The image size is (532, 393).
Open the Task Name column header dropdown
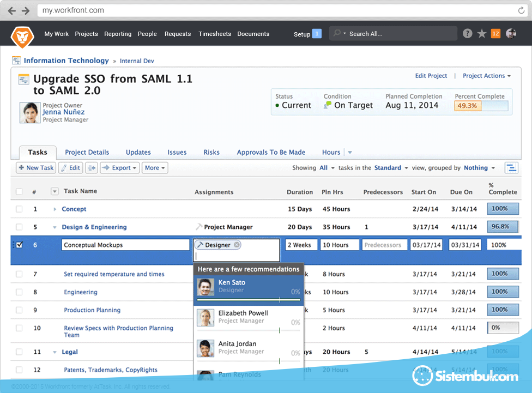pos(55,191)
